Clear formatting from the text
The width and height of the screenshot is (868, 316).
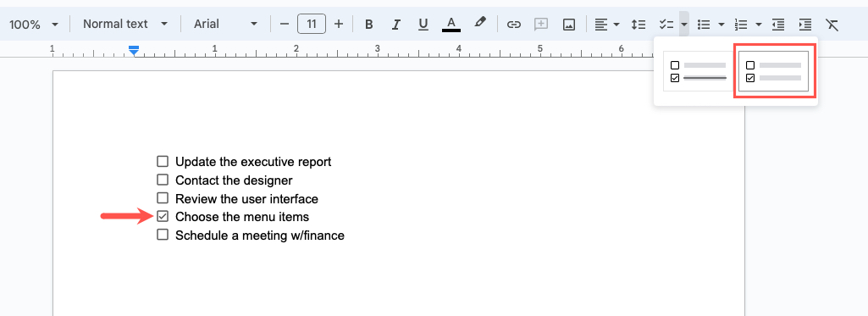click(x=832, y=25)
